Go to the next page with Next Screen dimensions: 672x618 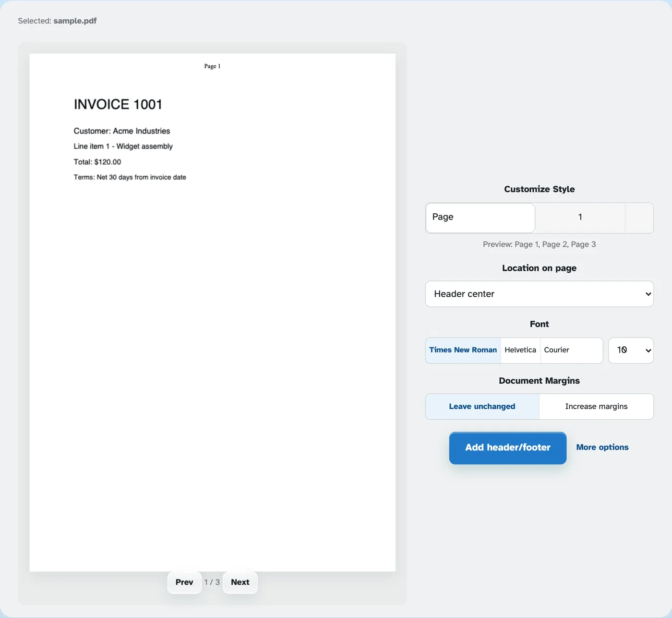[x=240, y=582]
